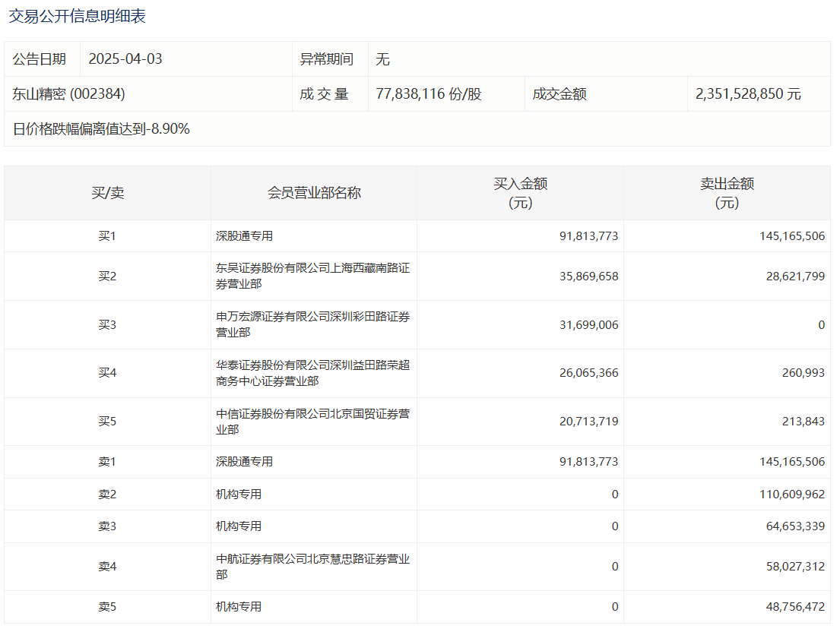The width and height of the screenshot is (840, 632).
Task: Open the stock 东山精密 (002384)
Action: tap(69, 94)
